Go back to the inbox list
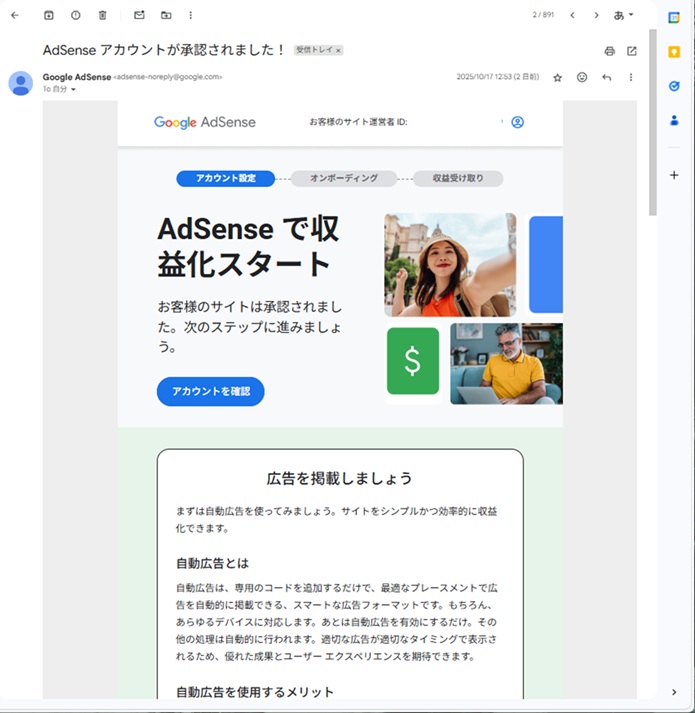Image resolution: width=695 pixels, height=713 pixels. pyautogui.click(x=14, y=15)
